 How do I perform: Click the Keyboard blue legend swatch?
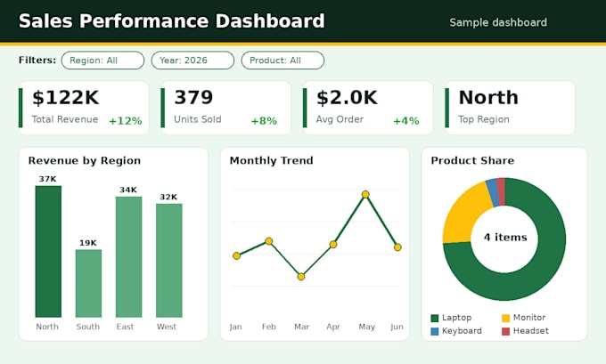click(435, 331)
